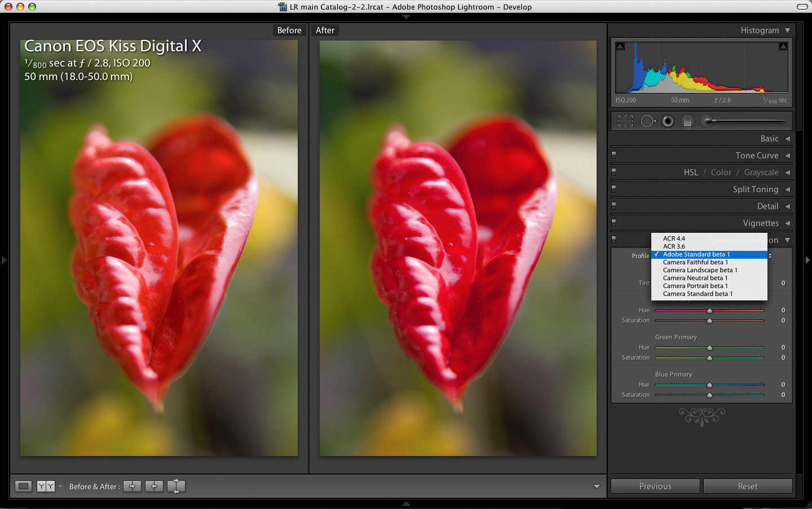Viewport: 812px width, 509px height.
Task: Choose ACR 3.6 profile
Action: coord(709,246)
